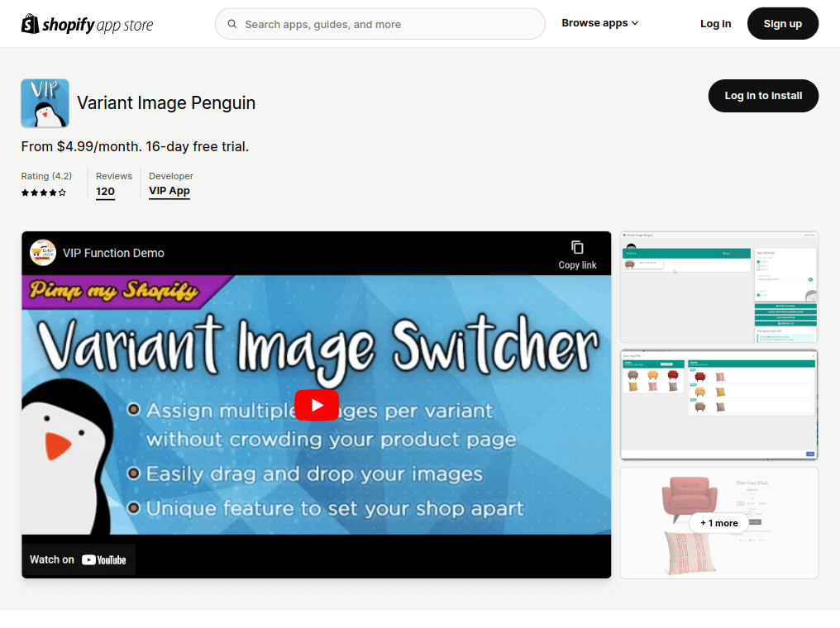Reveal hidden images via the +1 more badge
The image size is (840, 628).
click(x=718, y=523)
